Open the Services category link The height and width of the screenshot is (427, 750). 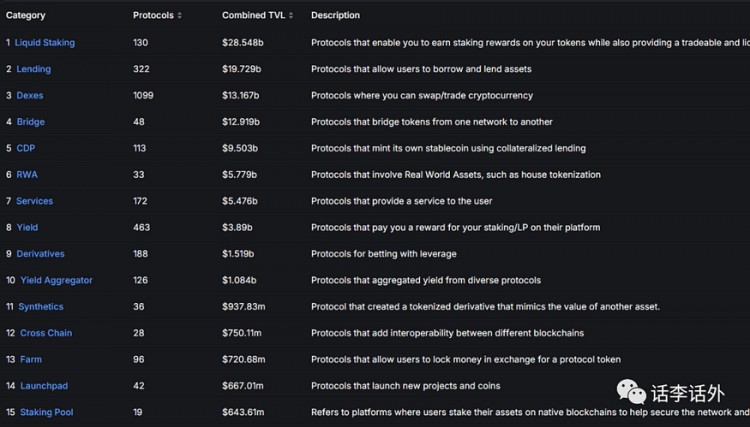[34, 201]
